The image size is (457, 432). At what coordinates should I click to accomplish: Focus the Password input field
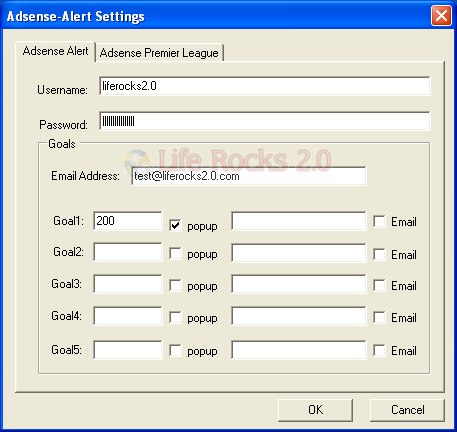coord(265,121)
